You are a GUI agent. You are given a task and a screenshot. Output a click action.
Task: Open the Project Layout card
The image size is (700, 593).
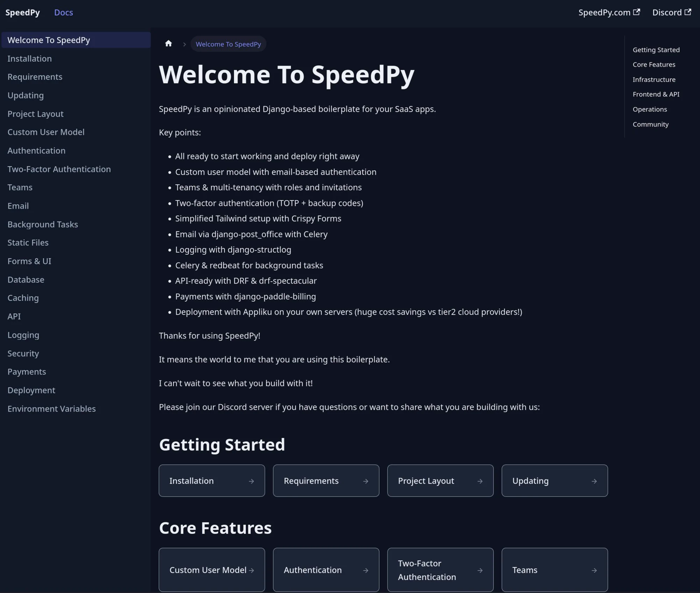pyautogui.click(x=441, y=481)
